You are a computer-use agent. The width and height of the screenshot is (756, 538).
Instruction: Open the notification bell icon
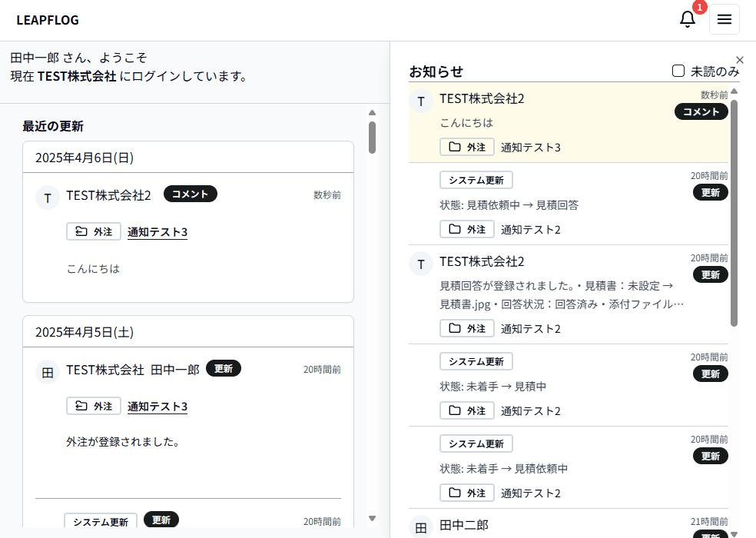688,18
